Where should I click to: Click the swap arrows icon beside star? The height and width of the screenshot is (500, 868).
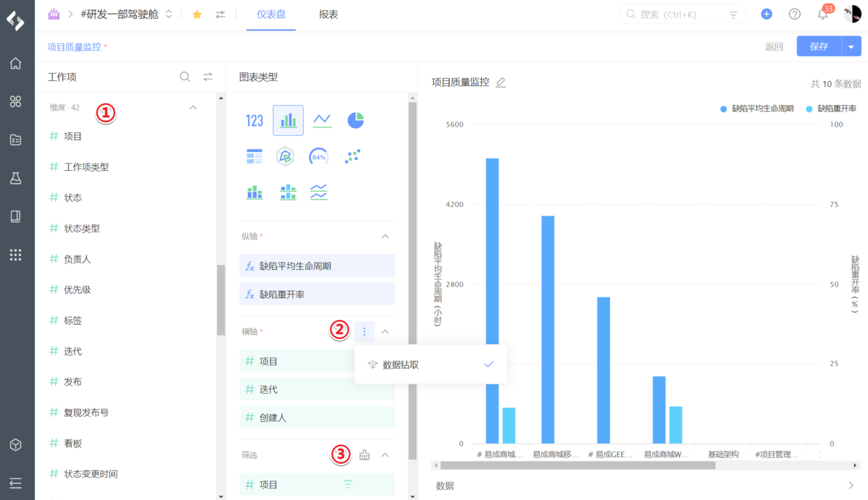[221, 14]
